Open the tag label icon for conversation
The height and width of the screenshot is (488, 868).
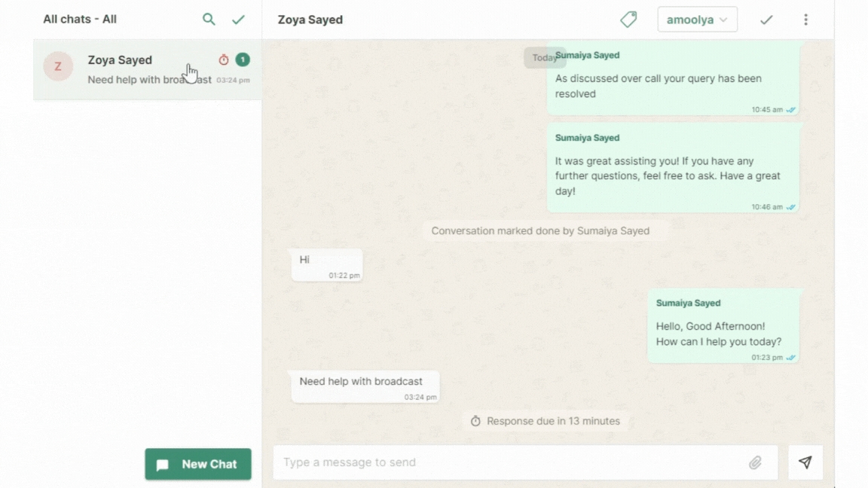[628, 20]
